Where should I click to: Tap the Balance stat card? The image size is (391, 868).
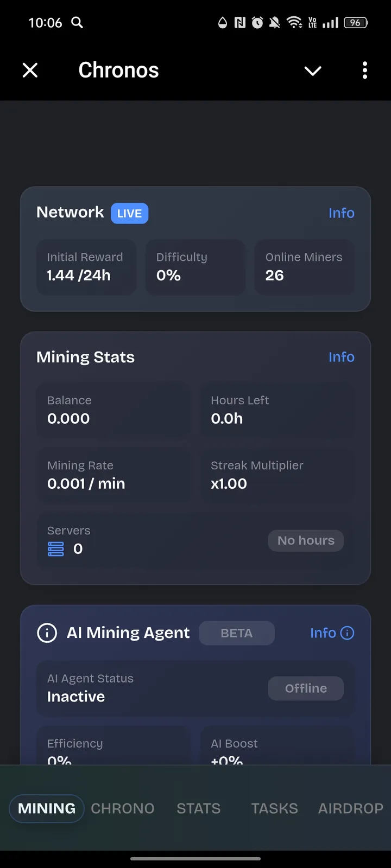pos(113,410)
